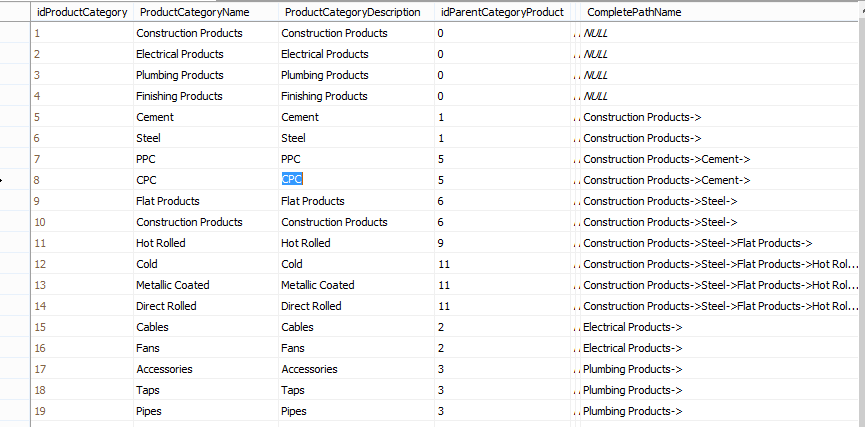Select the Flat Products description cell
This screenshot has width=865, height=427.
[313, 201]
